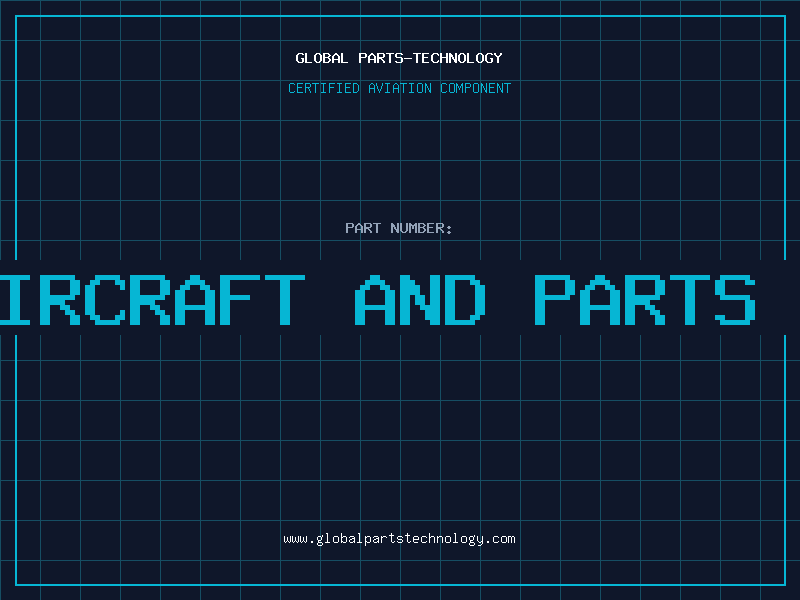The width and height of the screenshot is (800, 600).
Task: Select the large word AND in banner
Action: [x=420, y=299]
